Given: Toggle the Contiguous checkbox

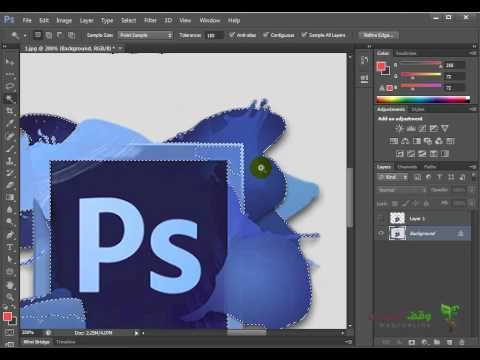Looking at the screenshot, I should point(266,35).
